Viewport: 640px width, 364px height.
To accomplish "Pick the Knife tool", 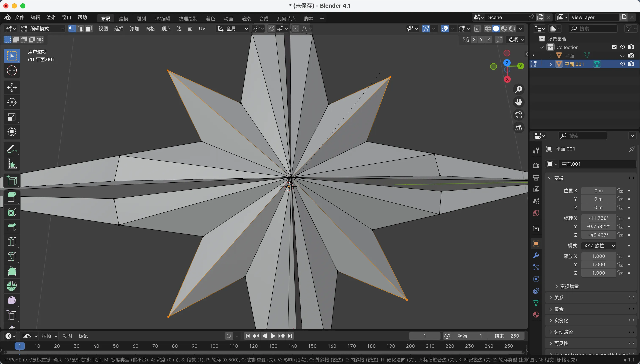I will [x=12, y=256].
